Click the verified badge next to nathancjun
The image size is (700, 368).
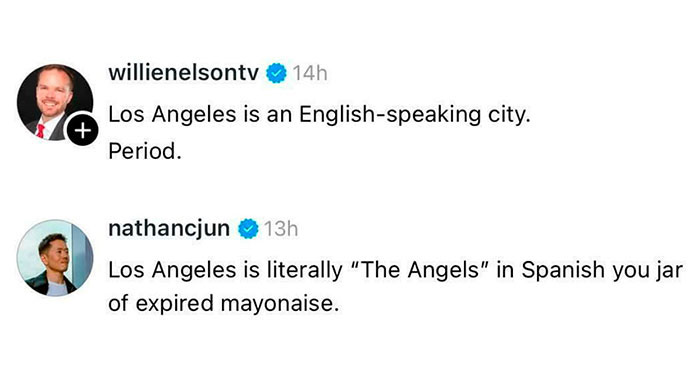248,229
